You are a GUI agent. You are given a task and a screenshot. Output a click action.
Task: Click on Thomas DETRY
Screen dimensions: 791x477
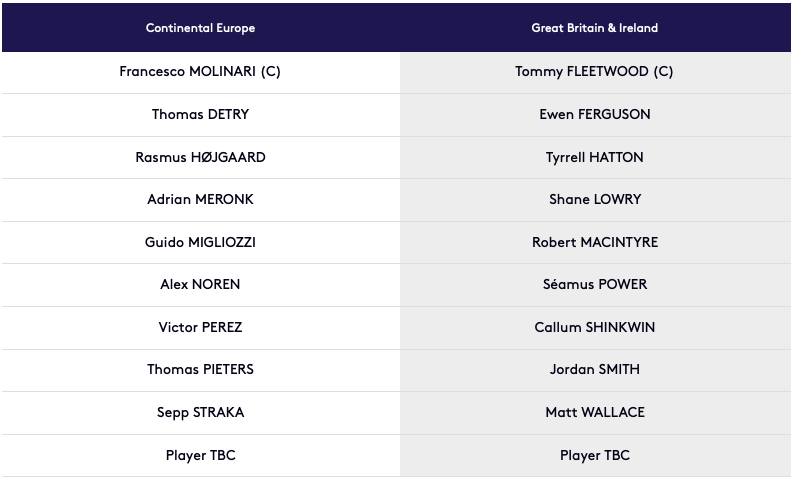coord(200,114)
